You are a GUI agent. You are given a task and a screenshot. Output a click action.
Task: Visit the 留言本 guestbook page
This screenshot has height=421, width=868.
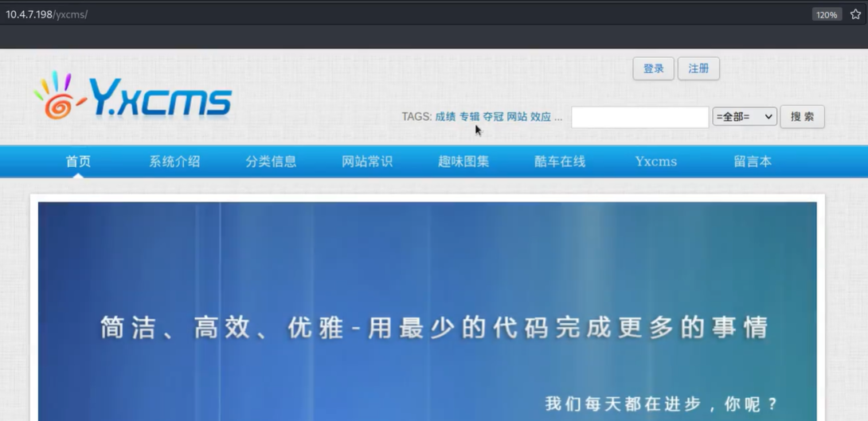(x=753, y=162)
